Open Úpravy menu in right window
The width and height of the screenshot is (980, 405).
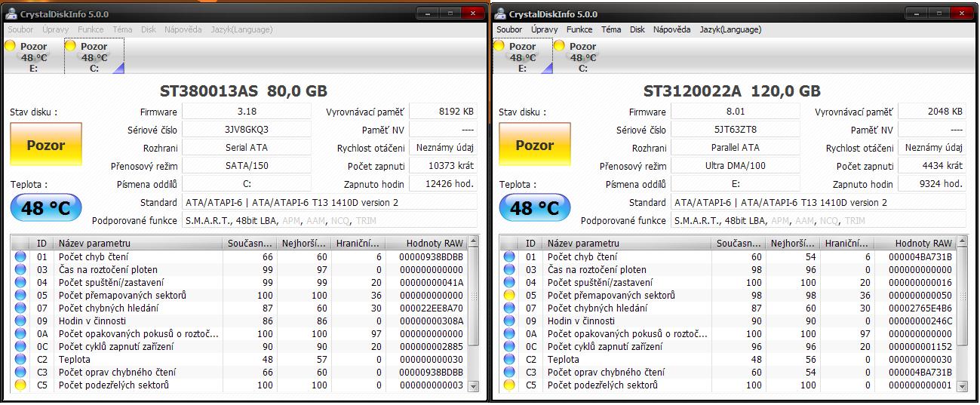click(544, 29)
